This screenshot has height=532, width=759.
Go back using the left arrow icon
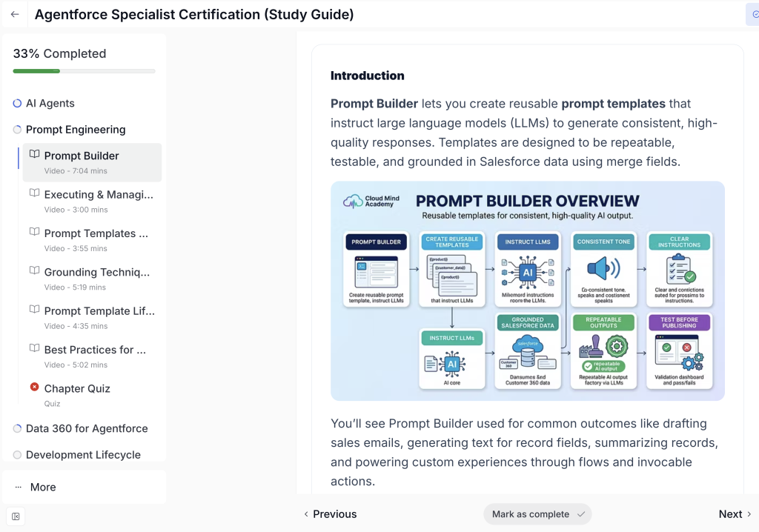[15, 15]
